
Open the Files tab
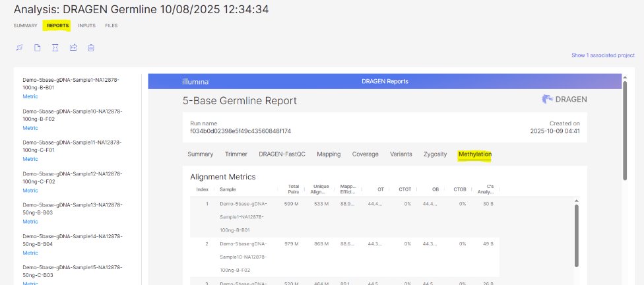pyautogui.click(x=112, y=26)
